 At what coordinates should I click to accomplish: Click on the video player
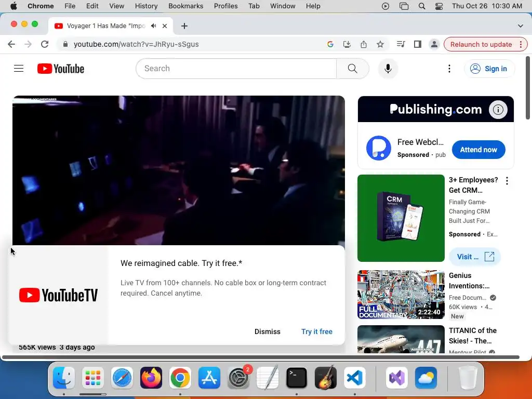[179, 170]
